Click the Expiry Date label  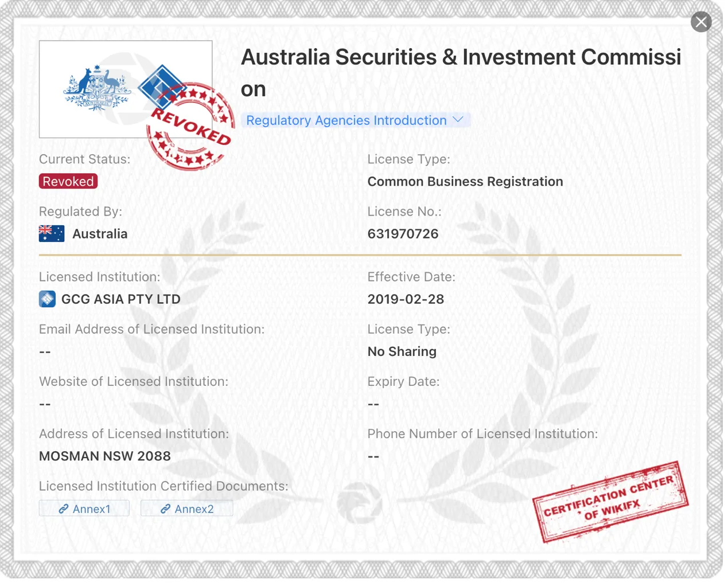pos(403,382)
